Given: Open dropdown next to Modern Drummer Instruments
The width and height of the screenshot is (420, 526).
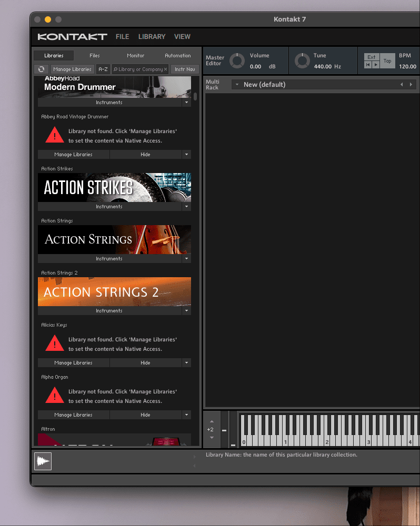Looking at the screenshot, I should [187, 103].
